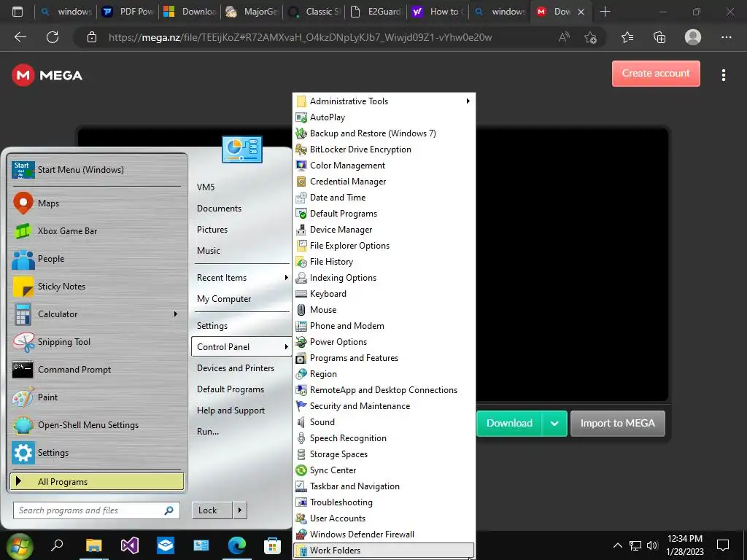Open Credential Manager
The height and width of the screenshot is (560, 747).
coord(384,182)
